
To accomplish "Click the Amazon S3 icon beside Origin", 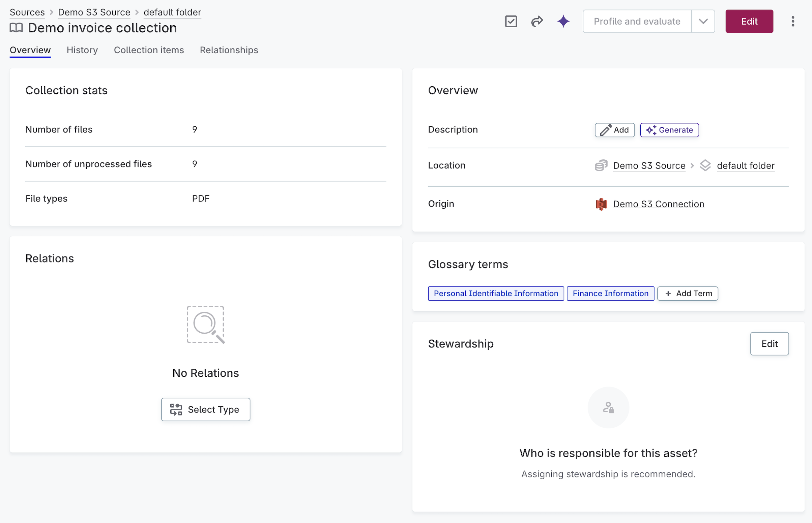I will [601, 204].
